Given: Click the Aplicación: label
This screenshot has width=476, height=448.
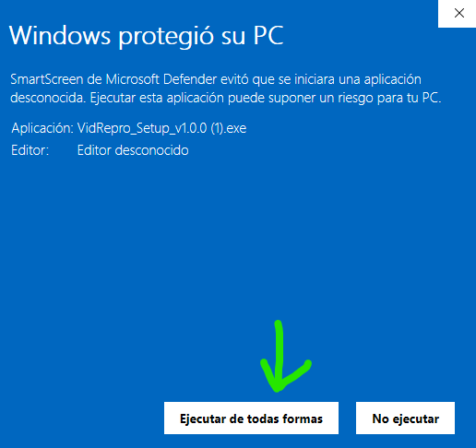Looking at the screenshot, I should [x=42, y=128].
